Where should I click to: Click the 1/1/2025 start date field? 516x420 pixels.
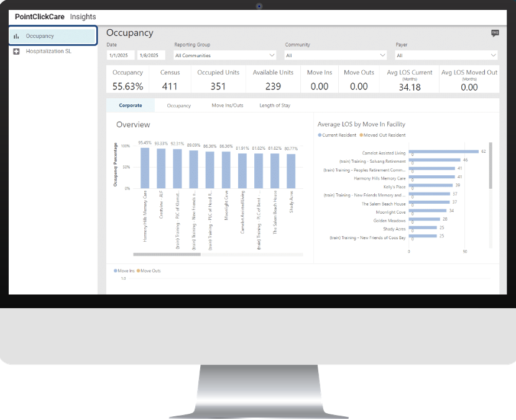pyautogui.click(x=120, y=55)
